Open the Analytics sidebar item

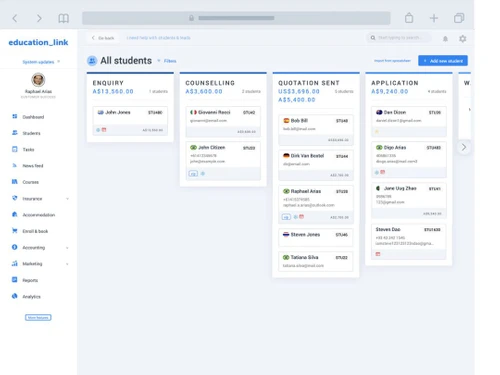click(x=31, y=297)
